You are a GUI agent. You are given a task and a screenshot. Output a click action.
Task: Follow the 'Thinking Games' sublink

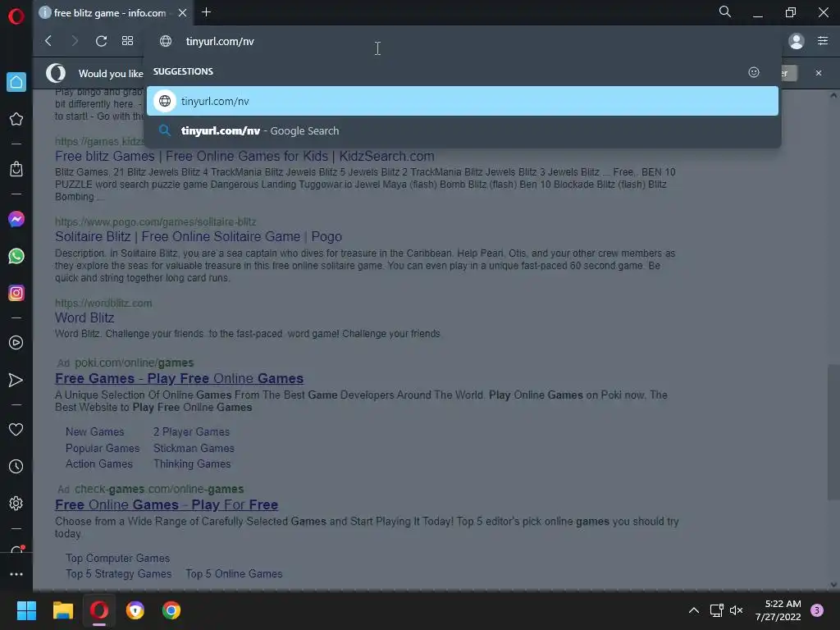192,464
